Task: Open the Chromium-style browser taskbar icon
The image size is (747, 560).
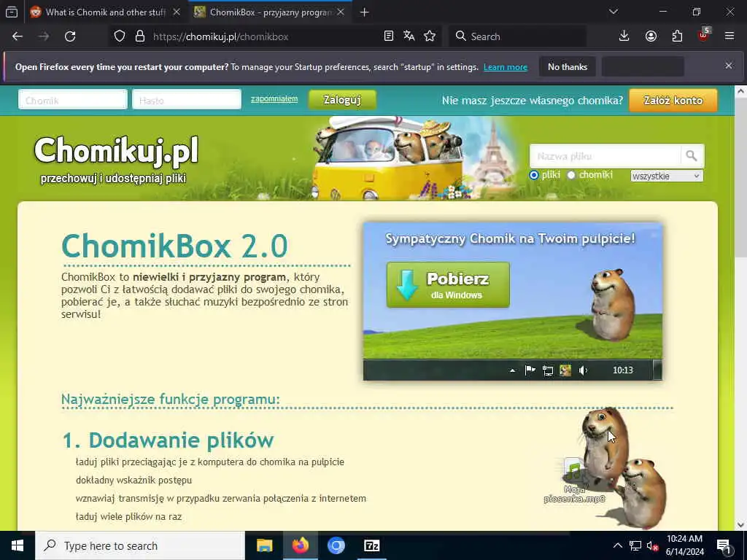Action: pyautogui.click(x=336, y=545)
